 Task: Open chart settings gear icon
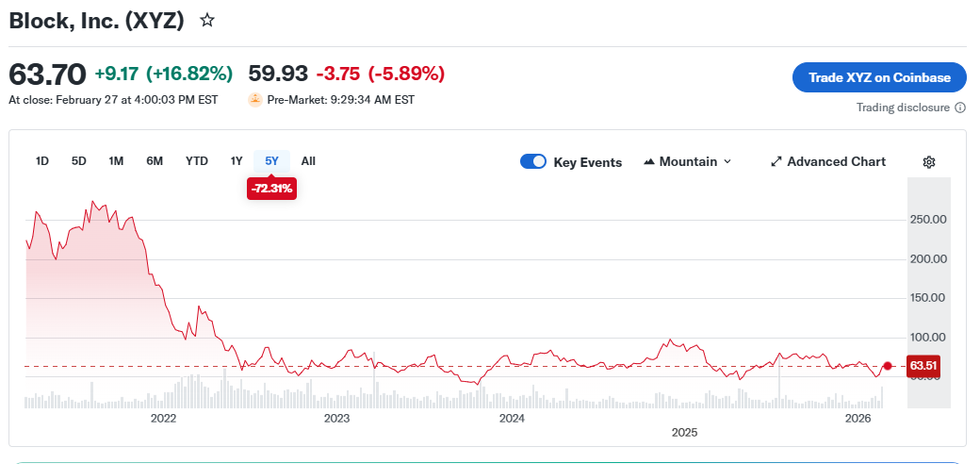click(x=929, y=162)
